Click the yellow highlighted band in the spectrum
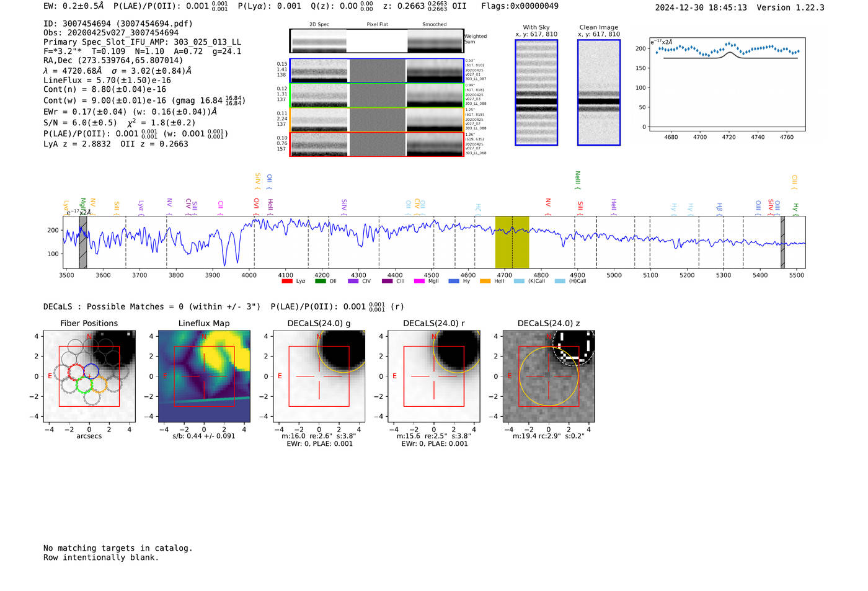Screen dimensions: 868x591 (512, 242)
